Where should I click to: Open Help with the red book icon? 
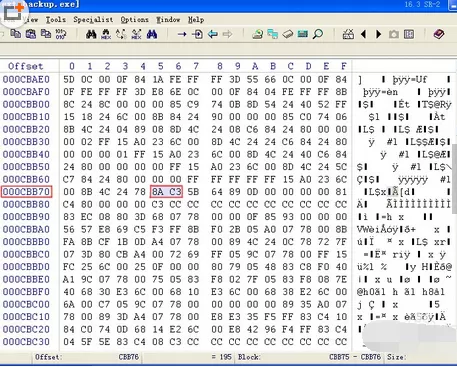click(439, 34)
